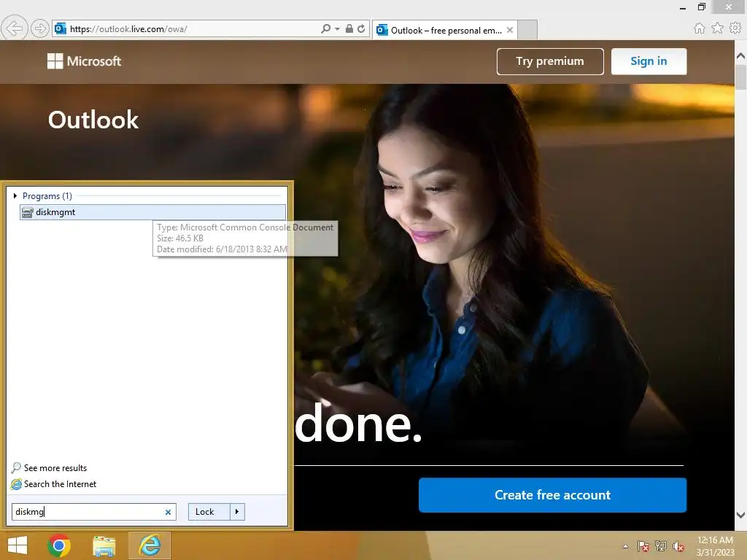This screenshot has height=560, width=747.
Task: Open the diskmgmt search result
Action: point(153,212)
